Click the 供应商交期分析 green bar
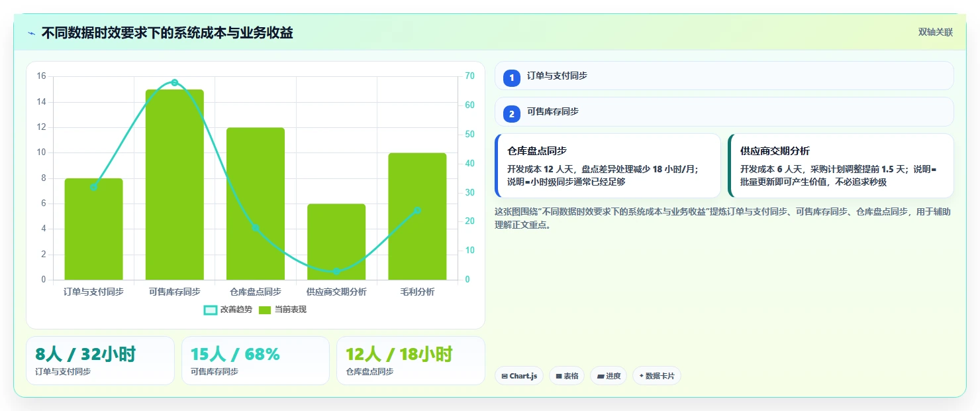 [x=336, y=242]
